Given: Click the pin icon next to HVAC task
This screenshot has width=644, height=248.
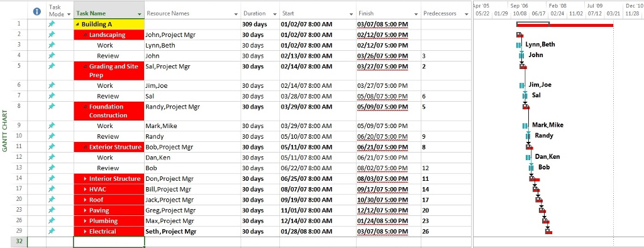Looking at the screenshot, I should coord(52,189).
